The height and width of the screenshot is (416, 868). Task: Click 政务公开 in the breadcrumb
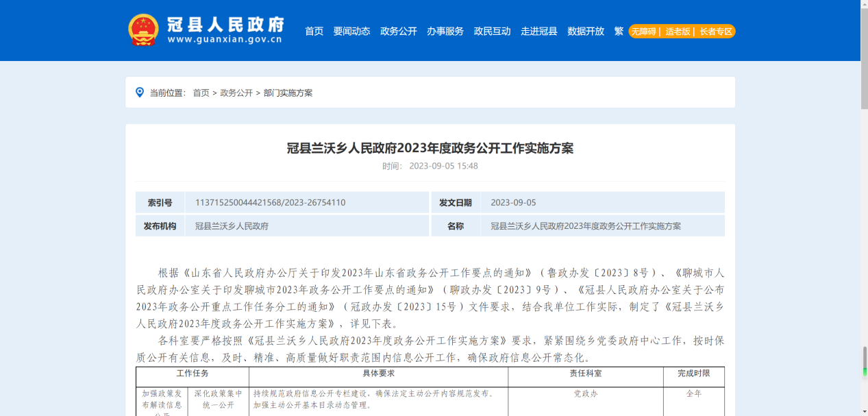point(236,93)
